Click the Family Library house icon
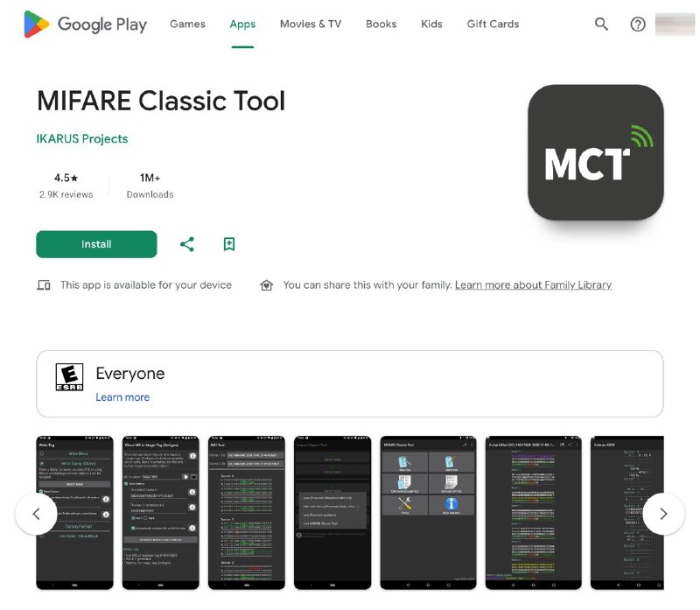Image resolution: width=700 pixels, height=610 pixels. point(267,285)
